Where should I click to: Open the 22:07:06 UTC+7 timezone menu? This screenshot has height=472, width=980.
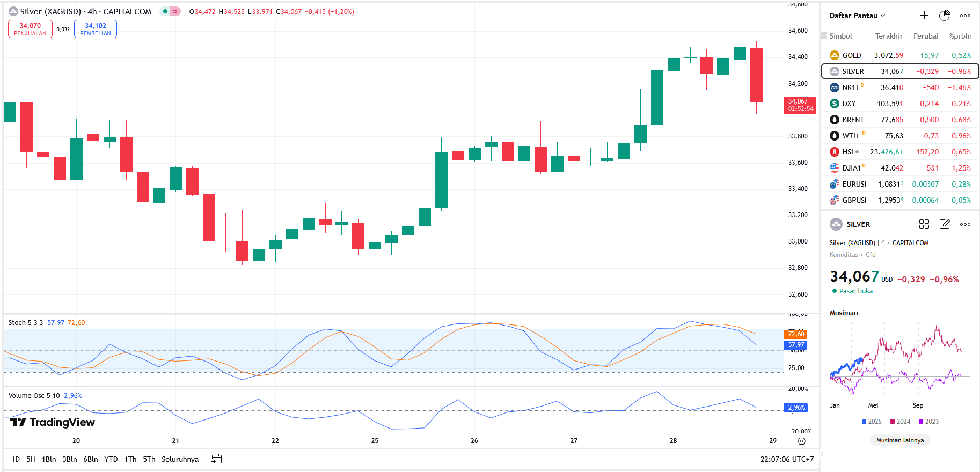pyautogui.click(x=787, y=459)
